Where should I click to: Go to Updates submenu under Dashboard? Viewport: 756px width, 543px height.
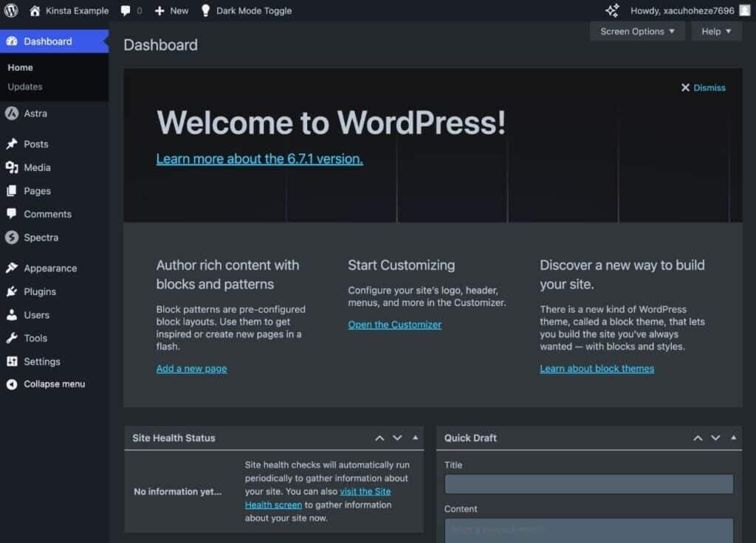[x=25, y=86]
